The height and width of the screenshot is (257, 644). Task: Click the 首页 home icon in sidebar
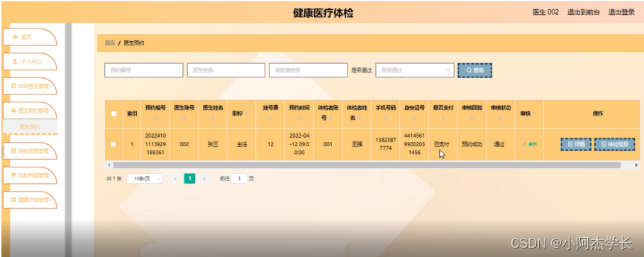tap(15, 37)
